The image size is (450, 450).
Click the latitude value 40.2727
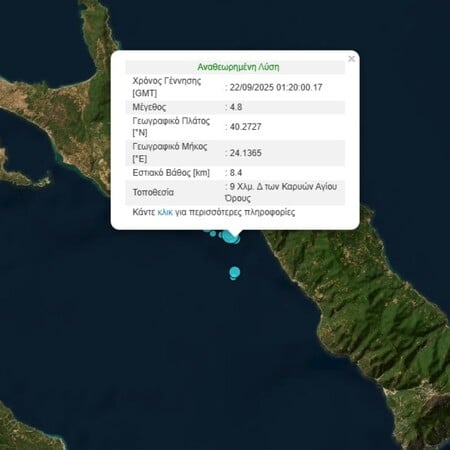pos(245,127)
